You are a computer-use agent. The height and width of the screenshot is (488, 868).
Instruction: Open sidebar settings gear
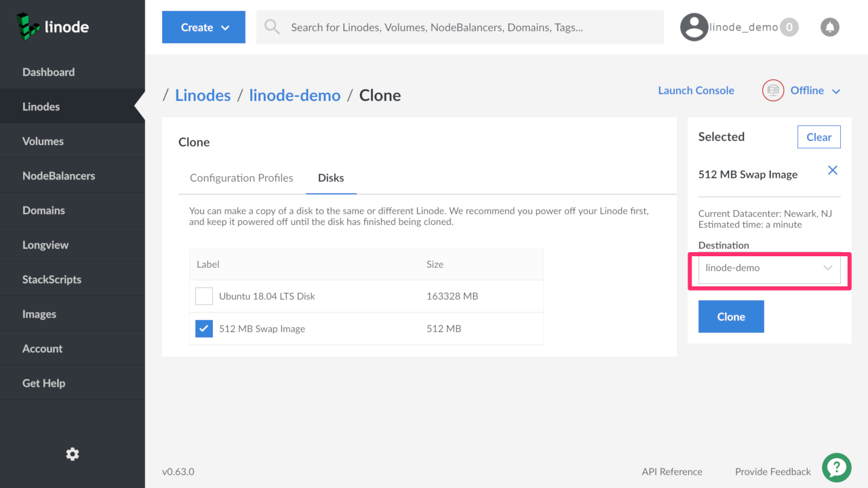pos(72,453)
